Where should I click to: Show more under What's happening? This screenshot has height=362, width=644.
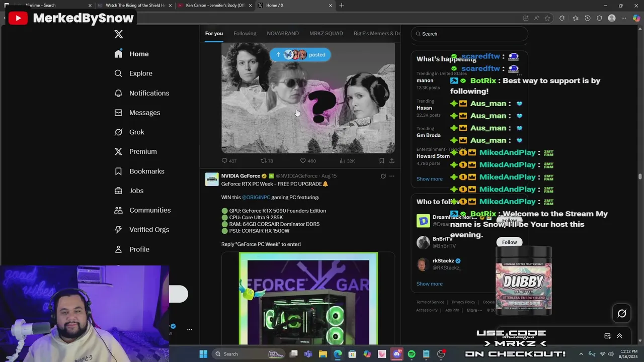pyautogui.click(x=430, y=179)
